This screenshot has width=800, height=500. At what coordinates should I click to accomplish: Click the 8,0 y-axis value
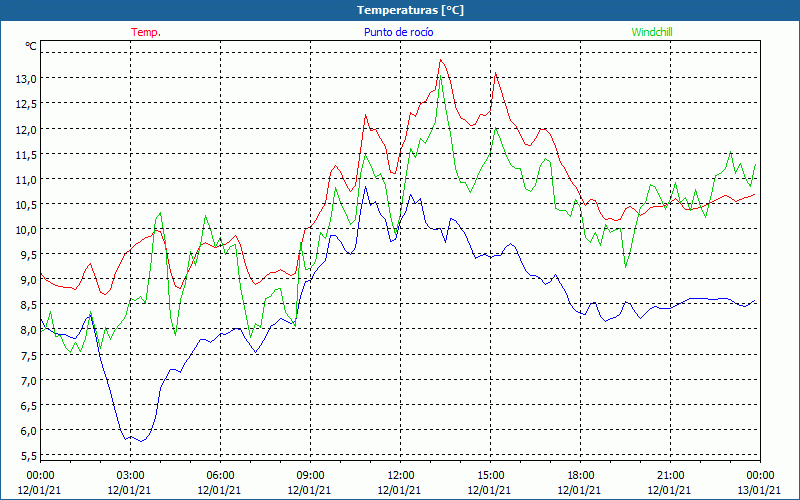(x=28, y=330)
